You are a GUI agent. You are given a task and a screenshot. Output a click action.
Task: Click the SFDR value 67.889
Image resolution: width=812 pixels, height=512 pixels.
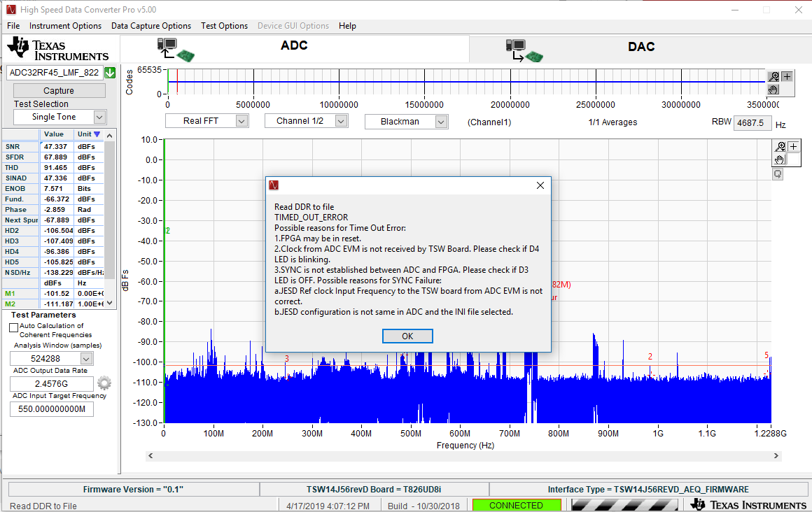pos(55,157)
